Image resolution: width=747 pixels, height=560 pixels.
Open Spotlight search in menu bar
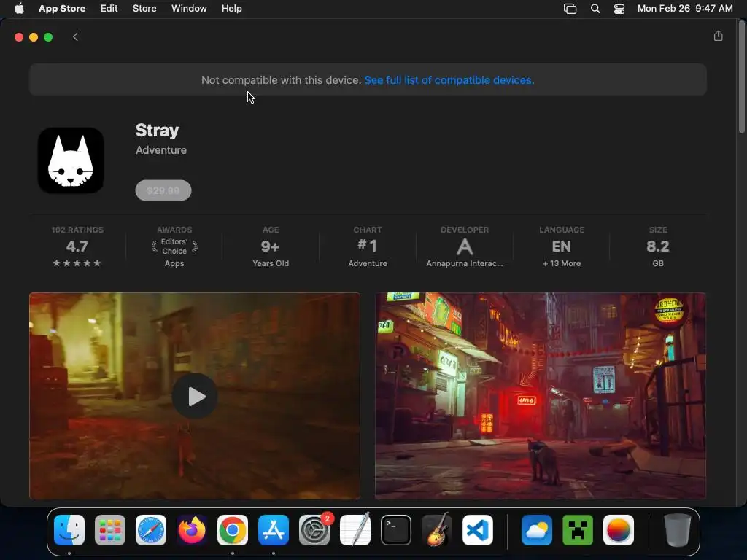coord(595,9)
